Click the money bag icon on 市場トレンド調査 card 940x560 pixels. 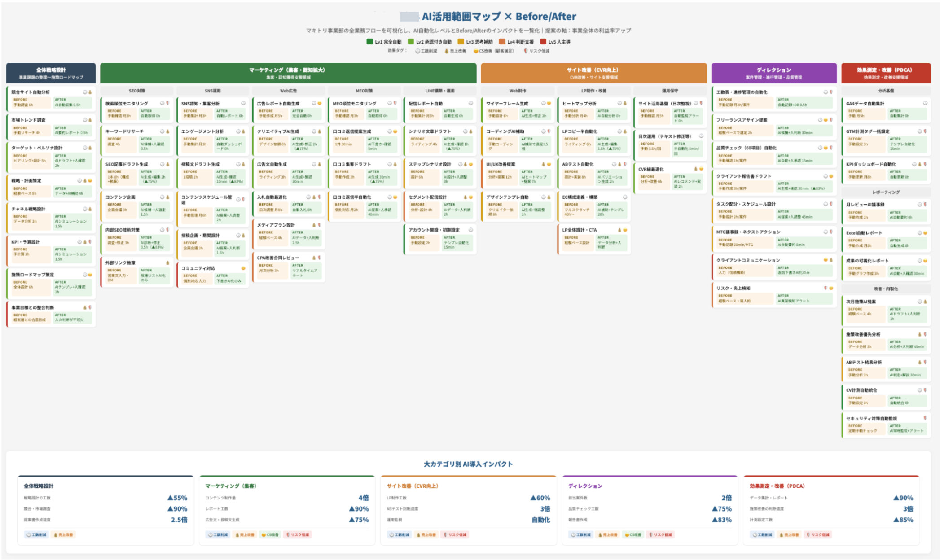click(90, 120)
